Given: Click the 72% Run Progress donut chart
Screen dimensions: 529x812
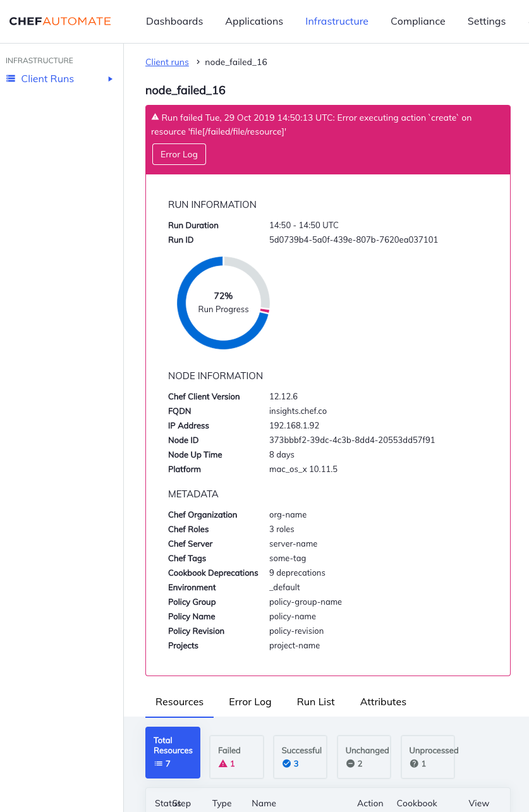Looking at the screenshot, I should click(x=223, y=303).
